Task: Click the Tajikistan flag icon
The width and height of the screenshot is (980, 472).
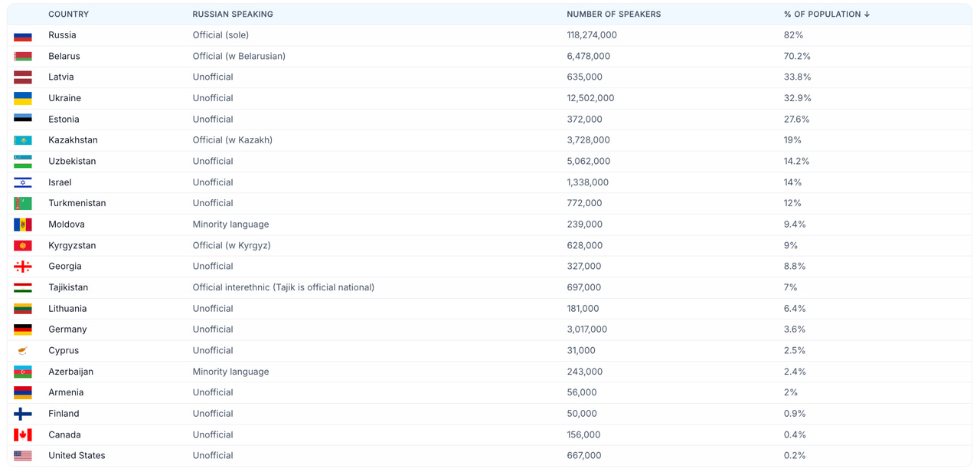Action: (23, 288)
